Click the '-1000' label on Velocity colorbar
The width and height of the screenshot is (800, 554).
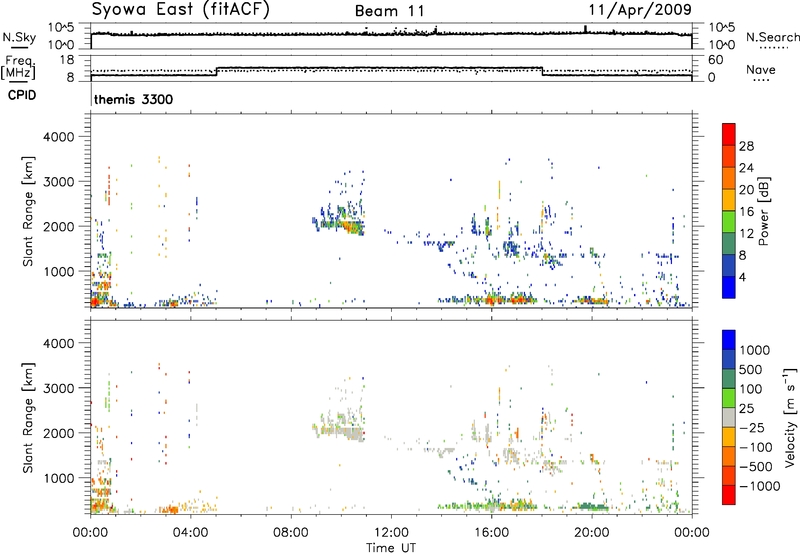[760, 486]
